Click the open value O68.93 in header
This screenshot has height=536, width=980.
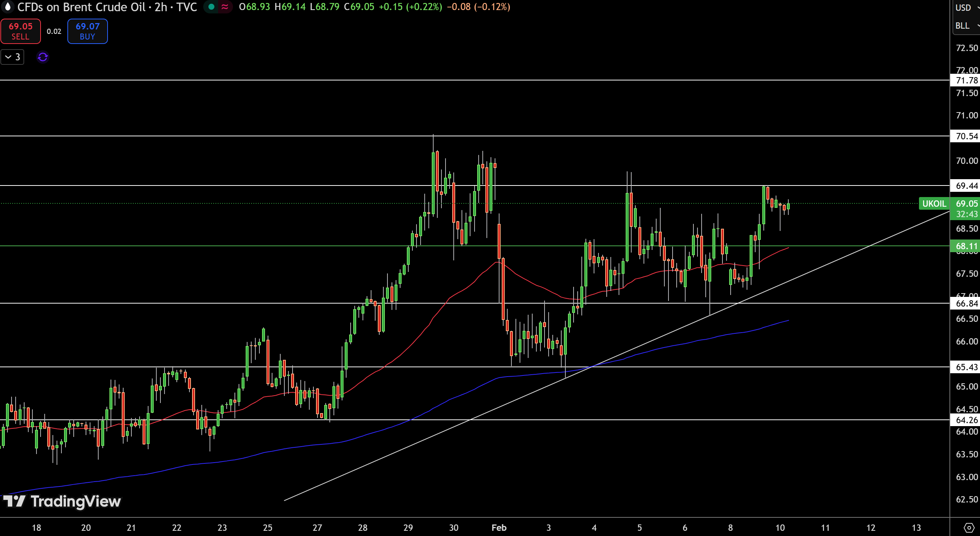pos(254,7)
